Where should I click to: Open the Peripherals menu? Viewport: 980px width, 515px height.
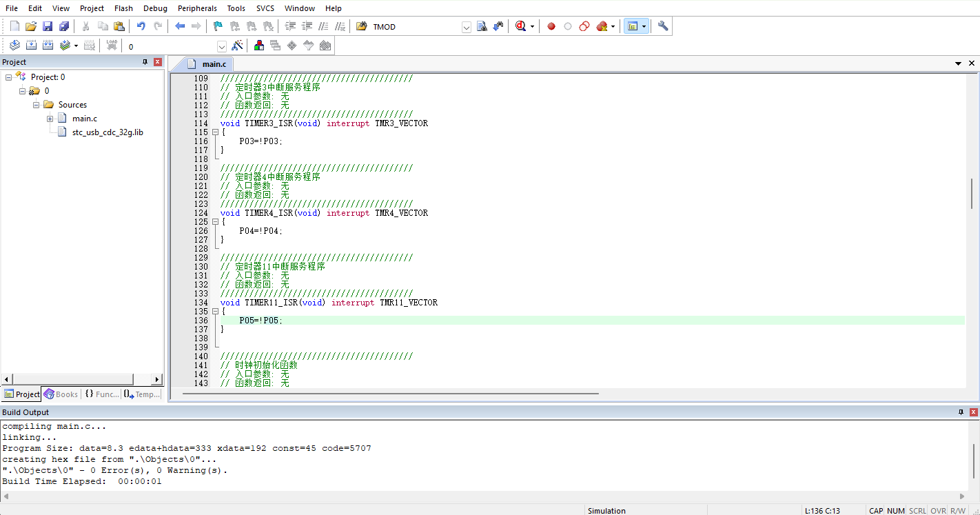coord(197,8)
